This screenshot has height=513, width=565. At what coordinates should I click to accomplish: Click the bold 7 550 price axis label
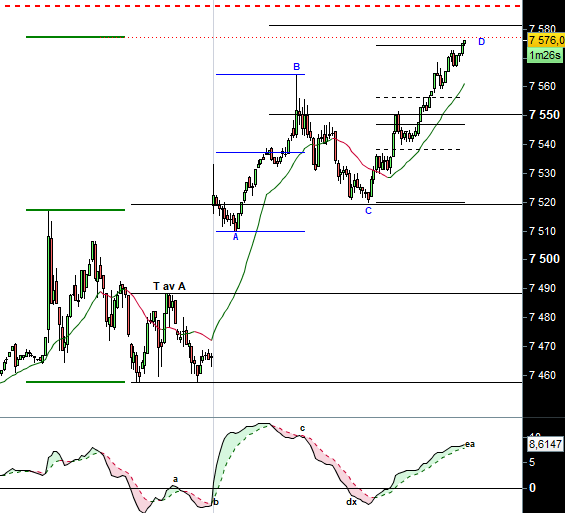(x=544, y=115)
